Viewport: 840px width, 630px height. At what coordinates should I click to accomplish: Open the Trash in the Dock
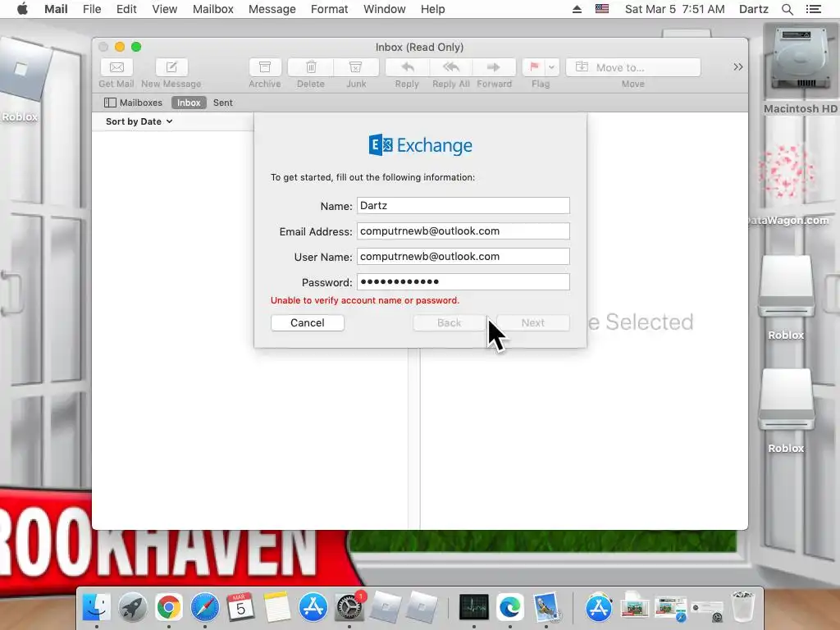(x=743, y=606)
